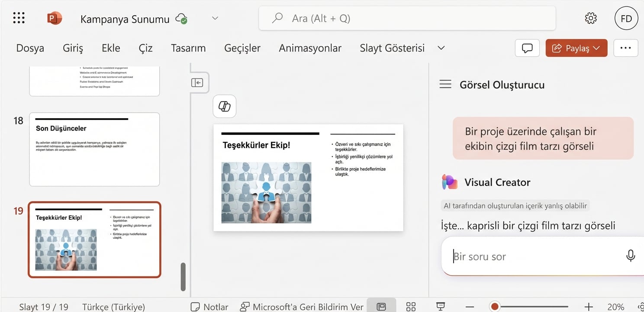Click the Copilot icon beside the slide

coord(224,106)
